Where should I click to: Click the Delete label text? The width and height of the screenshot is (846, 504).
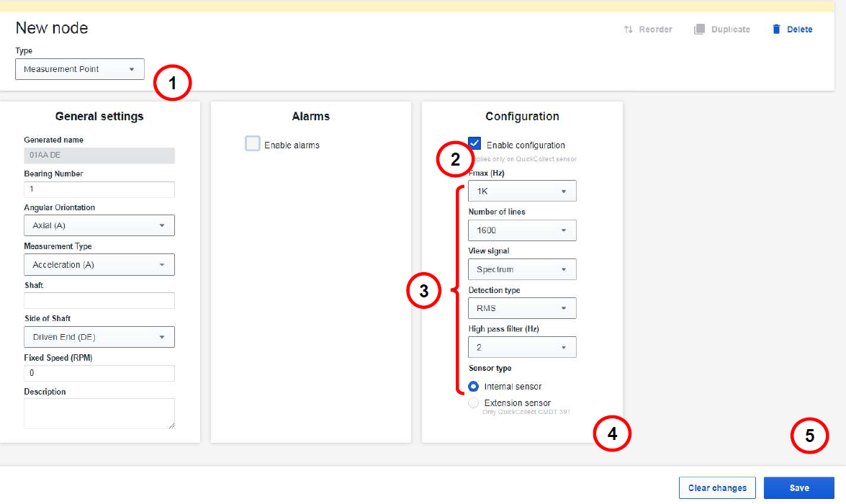[800, 29]
